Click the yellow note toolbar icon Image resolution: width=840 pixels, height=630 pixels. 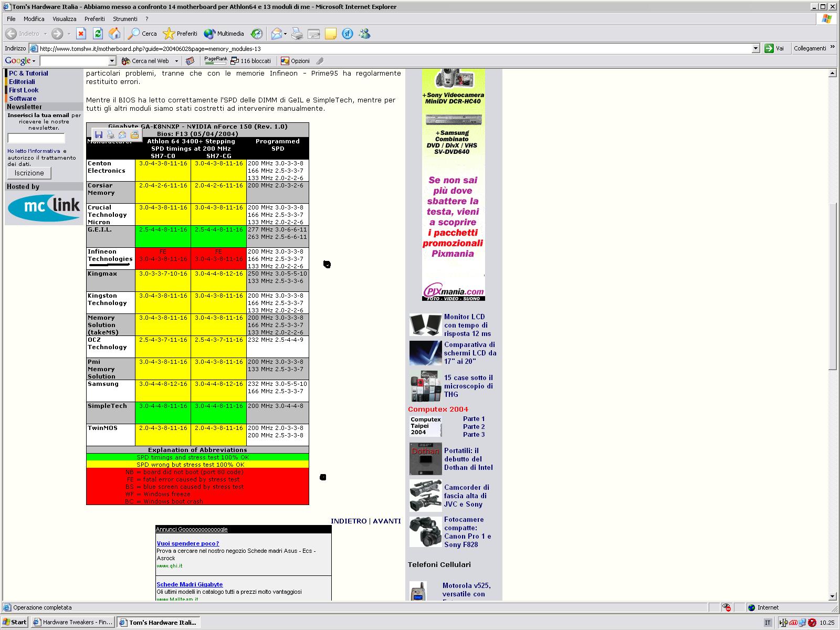coord(331,34)
